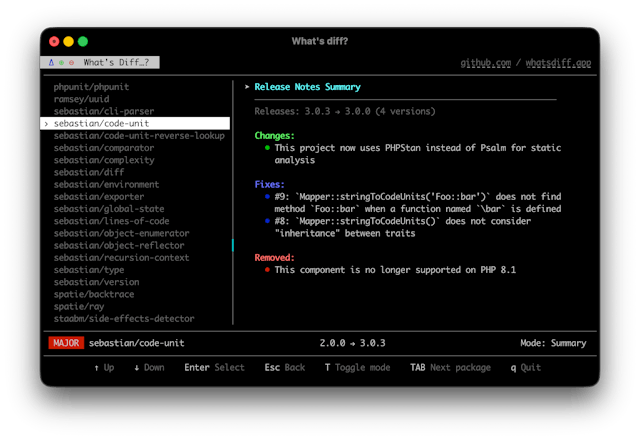
Task: Collapse the Release Notes Summary header
Action: click(248, 87)
